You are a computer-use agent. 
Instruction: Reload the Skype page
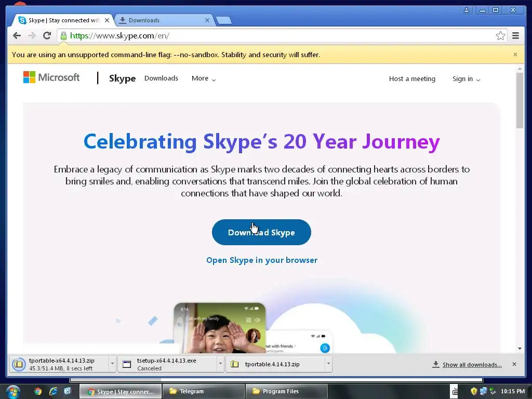pyautogui.click(x=47, y=36)
